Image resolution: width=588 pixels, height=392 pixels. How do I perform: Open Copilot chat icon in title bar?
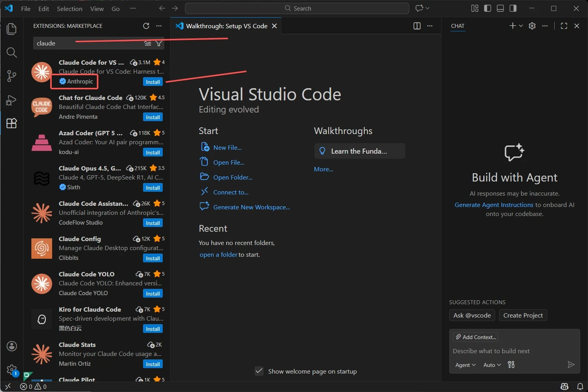[419, 8]
